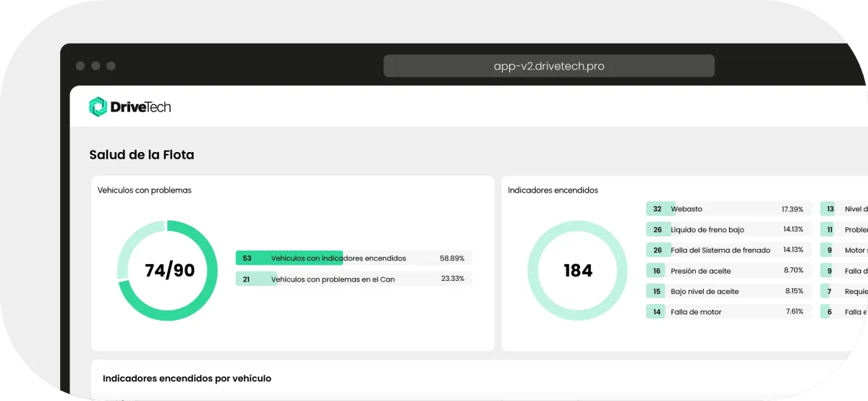Image resolution: width=868 pixels, height=401 pixels.
Task: Click the 8.70% percentage value
Action: pos(793,271)
